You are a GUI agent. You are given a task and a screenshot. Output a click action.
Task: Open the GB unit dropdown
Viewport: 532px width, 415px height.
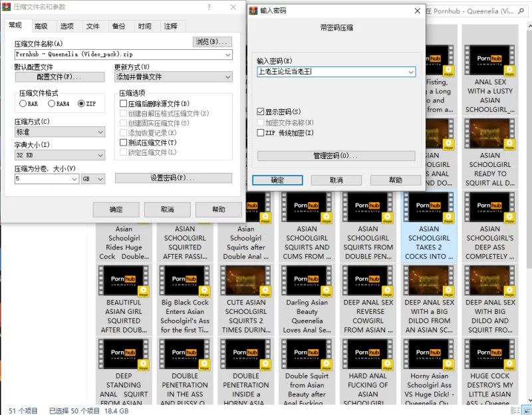(x=93, y=179)
